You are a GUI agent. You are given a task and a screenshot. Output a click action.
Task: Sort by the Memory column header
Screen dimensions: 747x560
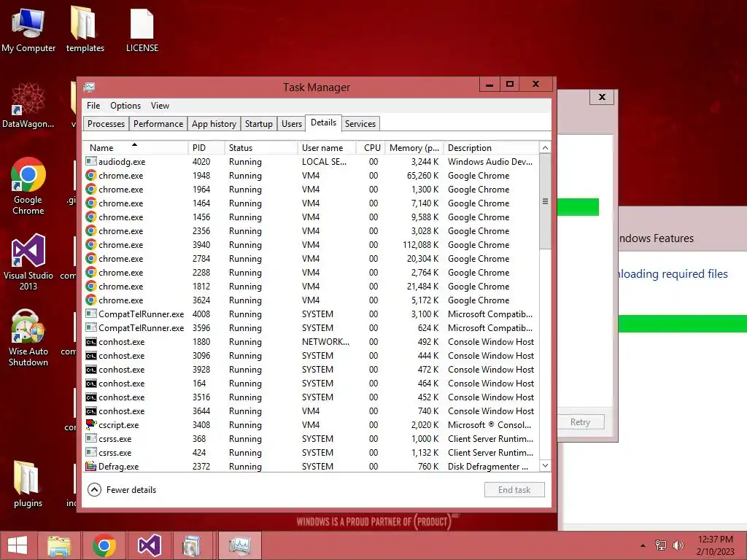[x=414, y=147]
